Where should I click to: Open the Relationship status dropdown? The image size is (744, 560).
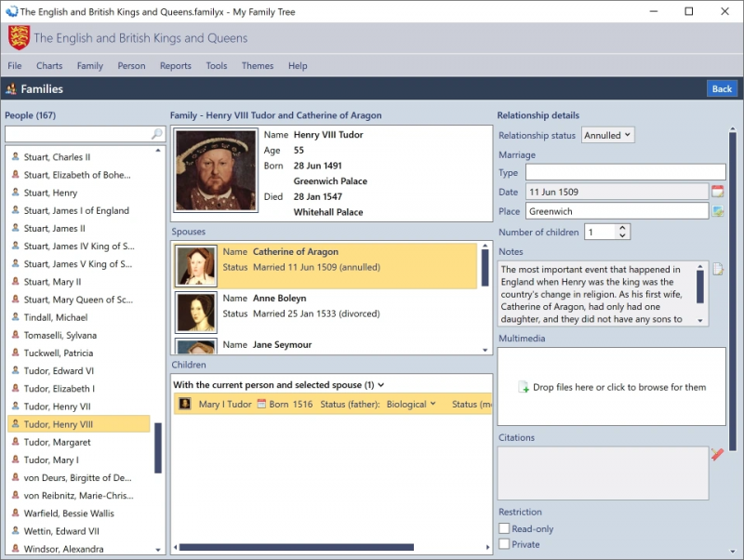(607, 135)
